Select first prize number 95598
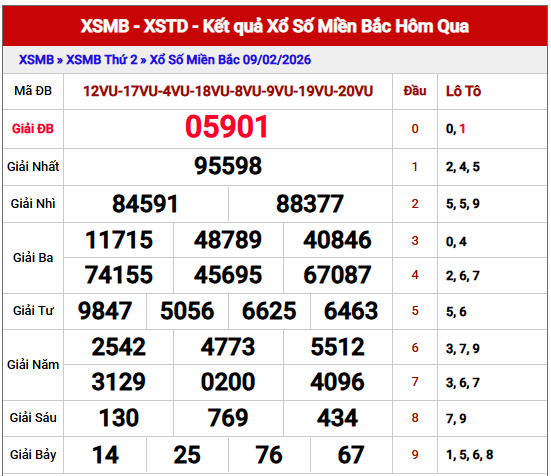 228,166
